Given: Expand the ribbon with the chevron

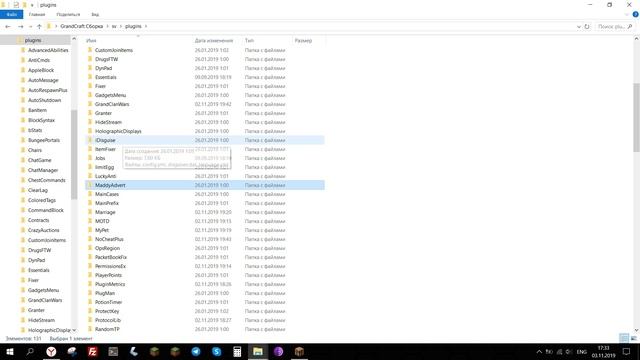Looking at the screenshot, I should (x=627, y=15).
